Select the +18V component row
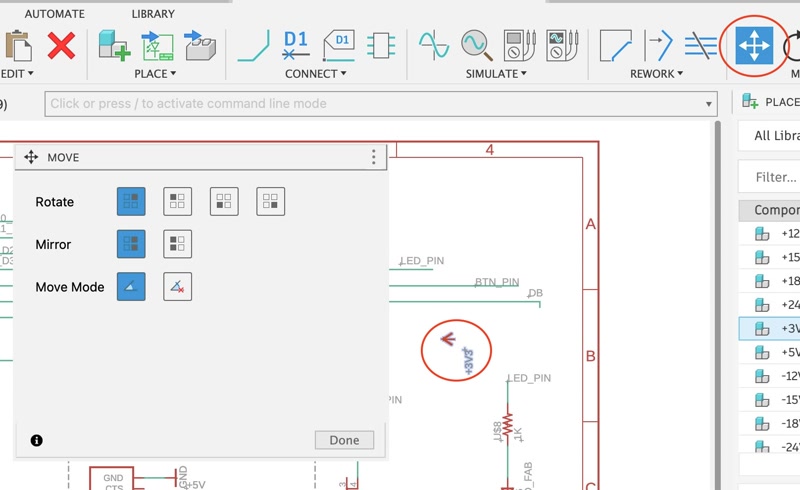 (769, 281)
